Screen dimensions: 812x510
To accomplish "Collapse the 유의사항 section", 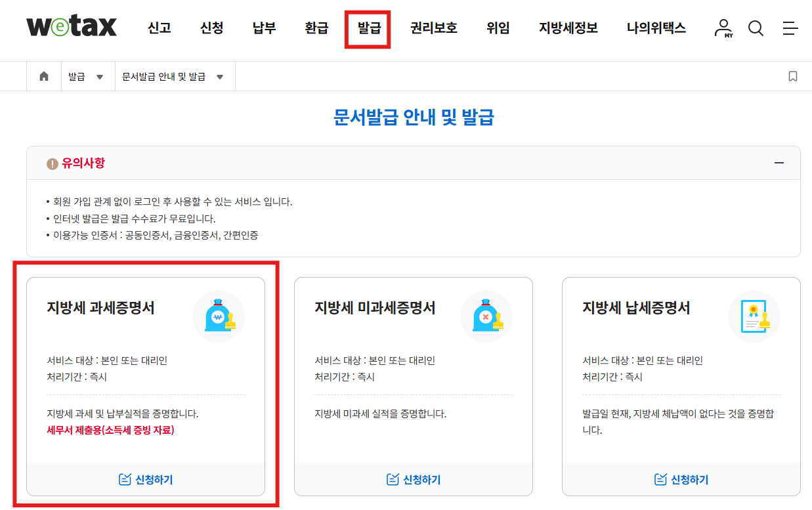I will pyautogui.click(x=778, y=164).
